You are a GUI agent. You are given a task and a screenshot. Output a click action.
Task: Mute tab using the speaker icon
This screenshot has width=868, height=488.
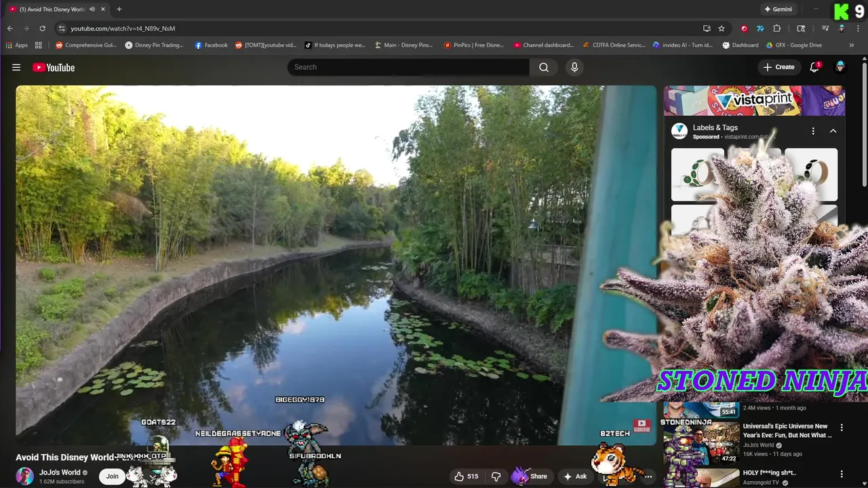[92, 9]
